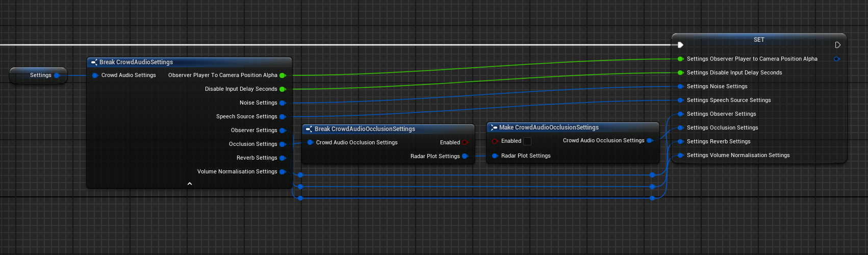
Task: Click the Disable Input Delay Seconds output pin
Action: 283,89
